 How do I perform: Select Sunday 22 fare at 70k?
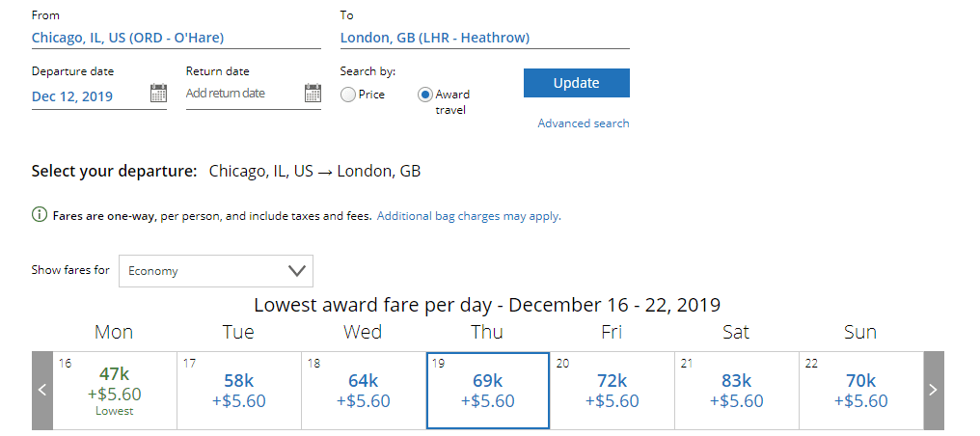tap(861, 391)
